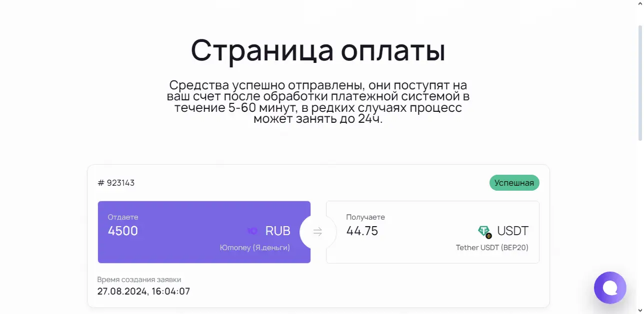Click the "Получаете" label
This screenshot has height=314, width=644.
pyautogui.click(x=365, y=217)
